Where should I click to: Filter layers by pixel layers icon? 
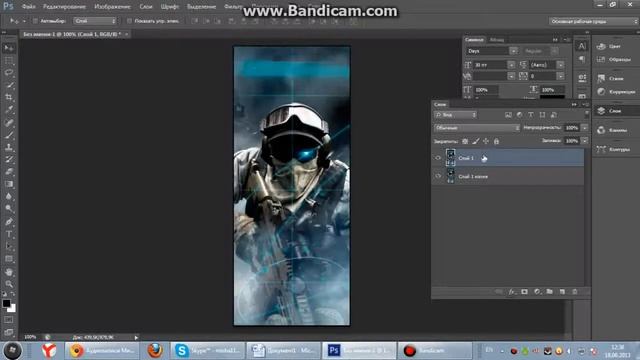pos(508,115)
